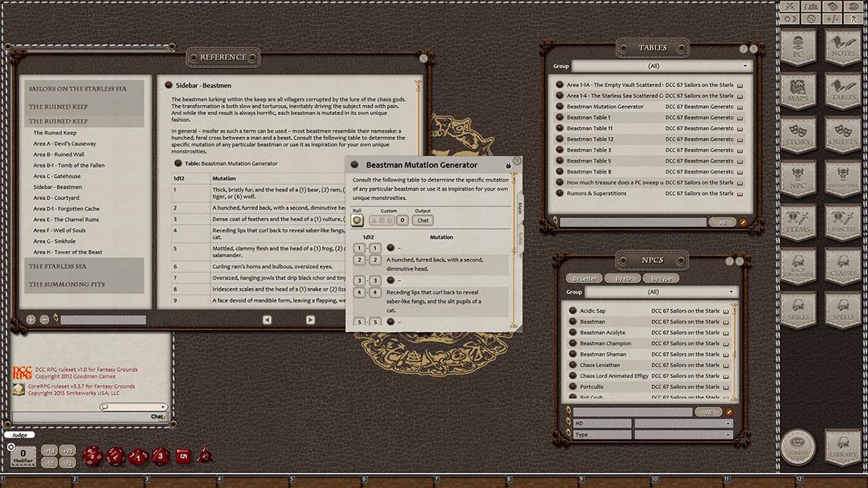The image size is (868, 488).
Task: Open the Type dropdown in the NPCs window
Action: click(x=729, y=434)
